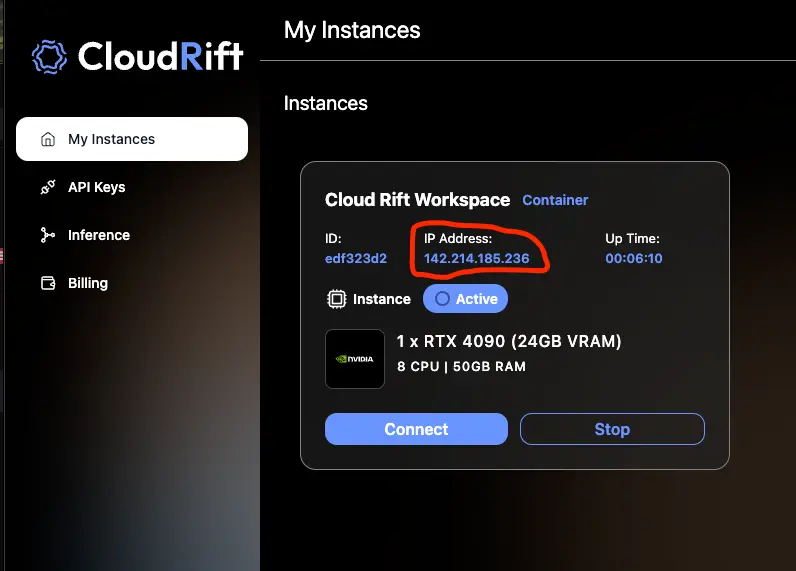This screenshot has height=571, width=796.
Task: Go to the Inference section
Action: coord(98,235)
